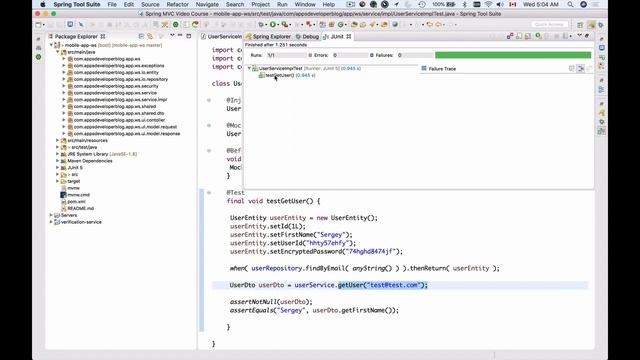The height and width of the screenshot is (360, 640).
Task: Collapse the mobile-app-ws project node
Action: pyautogui.click(x=51, y=45)
